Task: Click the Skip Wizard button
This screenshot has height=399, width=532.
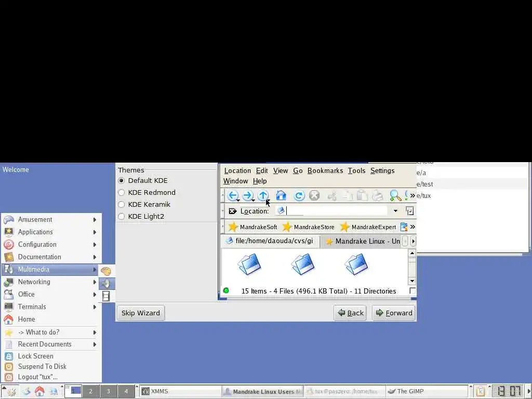Action: [140, 313]
